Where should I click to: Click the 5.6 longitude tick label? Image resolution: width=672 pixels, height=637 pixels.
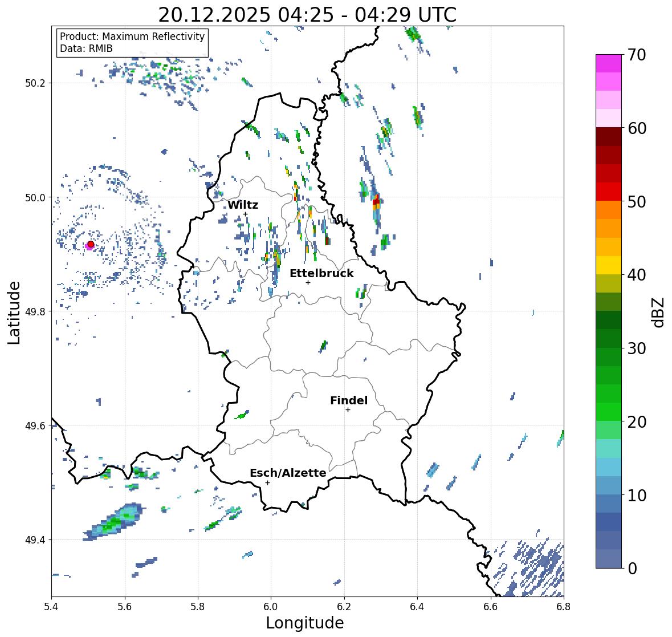pyautogui.click(x=125, y=607)
